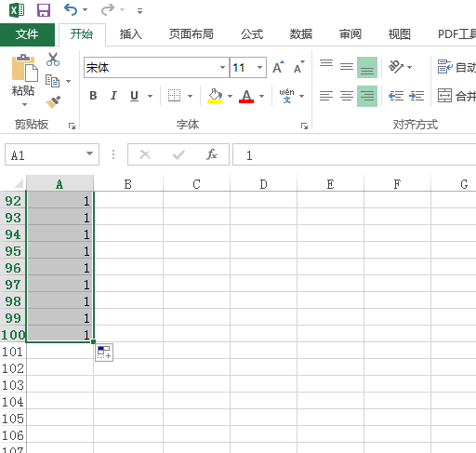Click the Increase Font Size icon
This screenshot has height=453, width=476.
click(278, 67)
